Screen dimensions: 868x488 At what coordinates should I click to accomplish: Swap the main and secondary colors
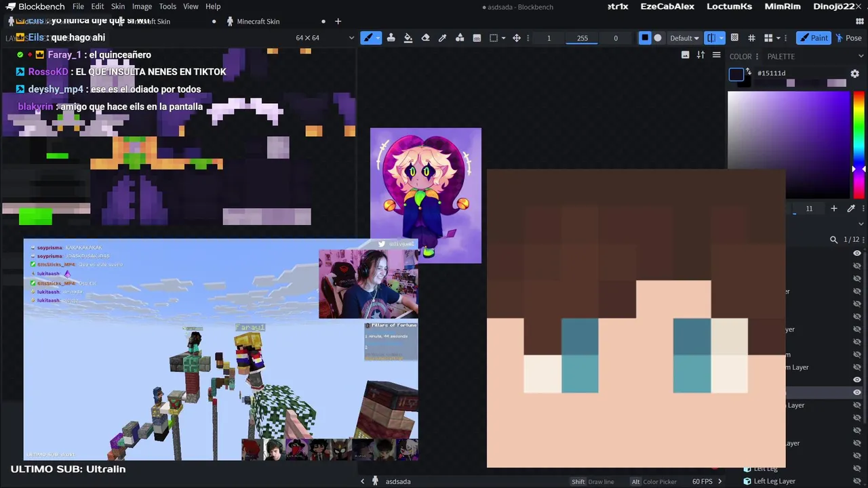tap(749, 72)
